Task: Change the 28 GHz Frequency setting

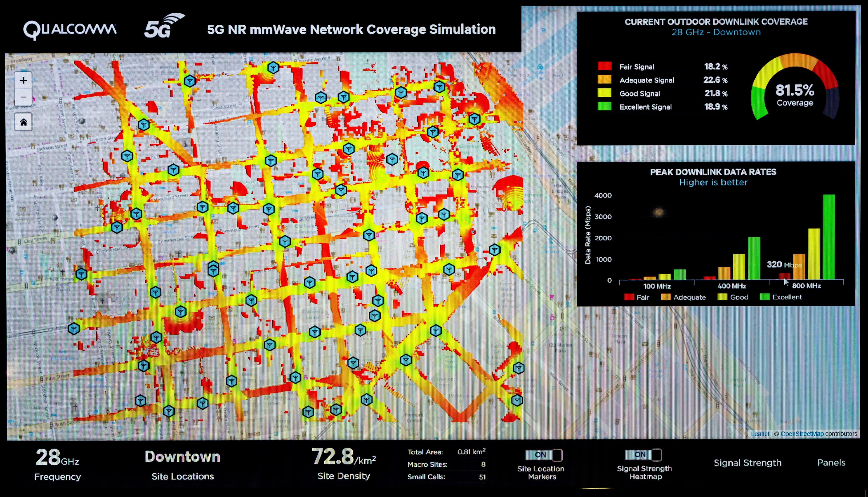Action: 57,464
